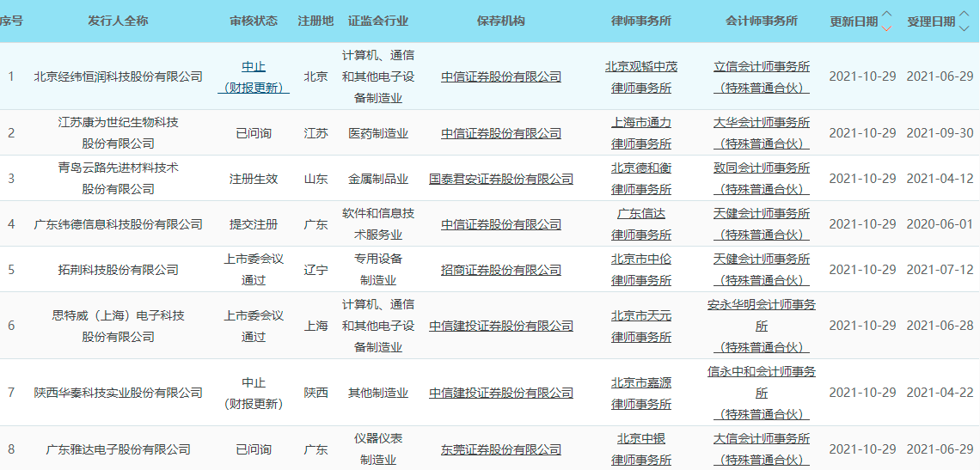Click 受理日期 2021-09-30 cell
This screenshot has width=980, height=470.
tap(940, 133)
